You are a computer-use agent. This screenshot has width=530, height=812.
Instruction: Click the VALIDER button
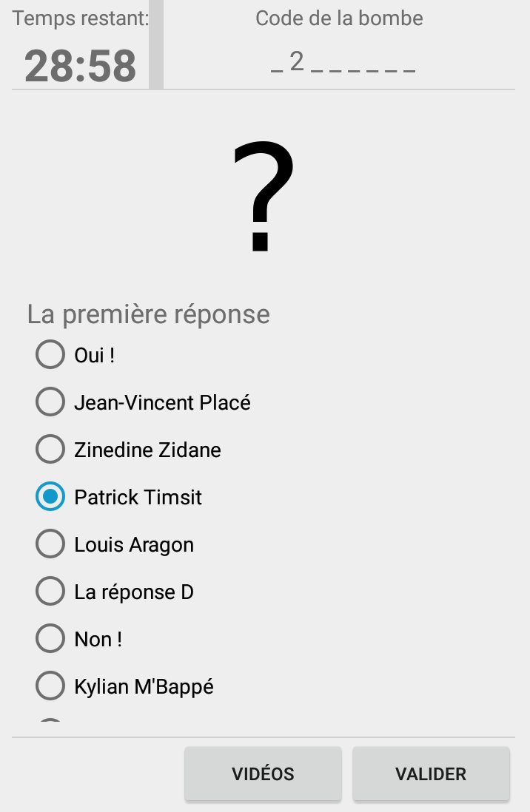click(431, 774)
